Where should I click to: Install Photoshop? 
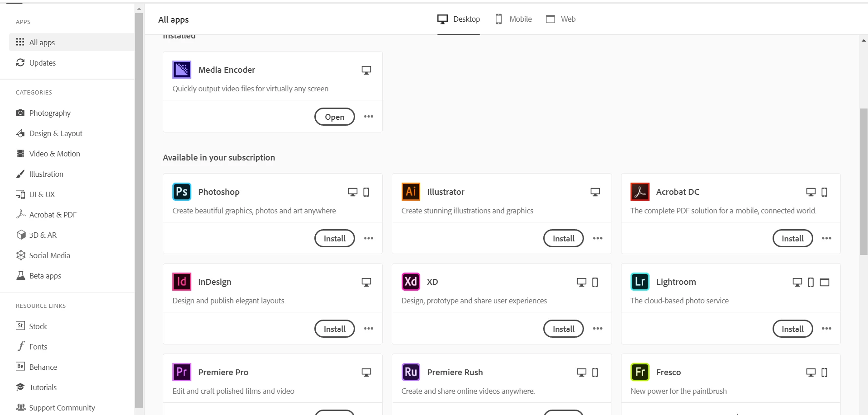tap(335, 238)
